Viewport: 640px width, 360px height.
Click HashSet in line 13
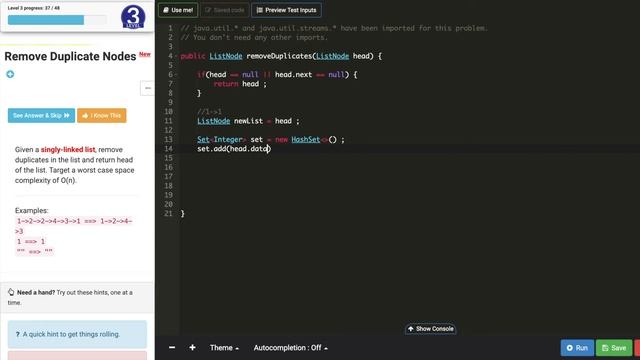pyautogui.click(x=306, y=140)
